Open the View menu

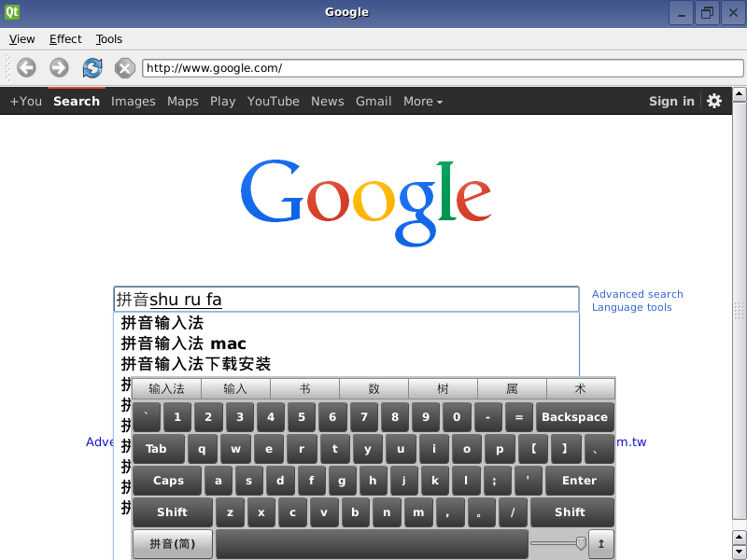(x=21, y=39)
